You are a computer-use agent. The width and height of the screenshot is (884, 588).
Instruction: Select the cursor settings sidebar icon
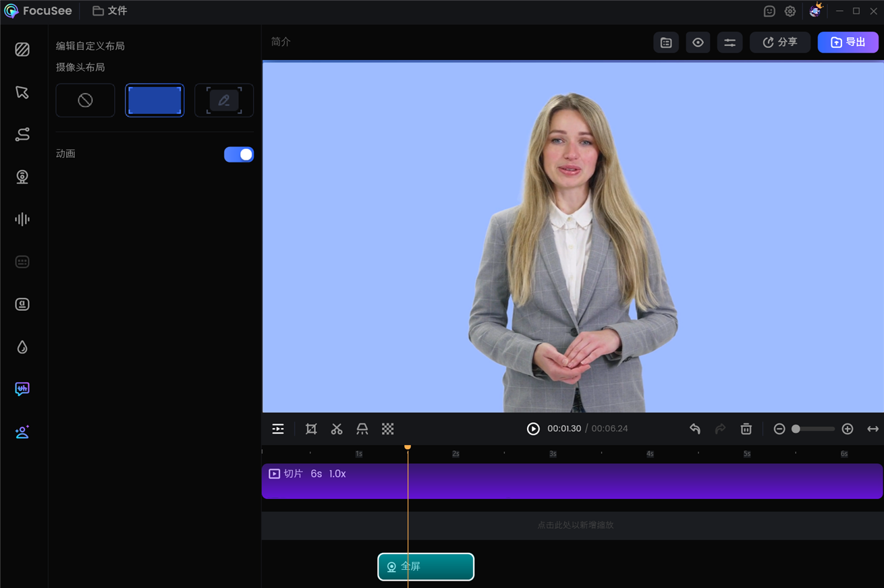click(x=22, y=92)
